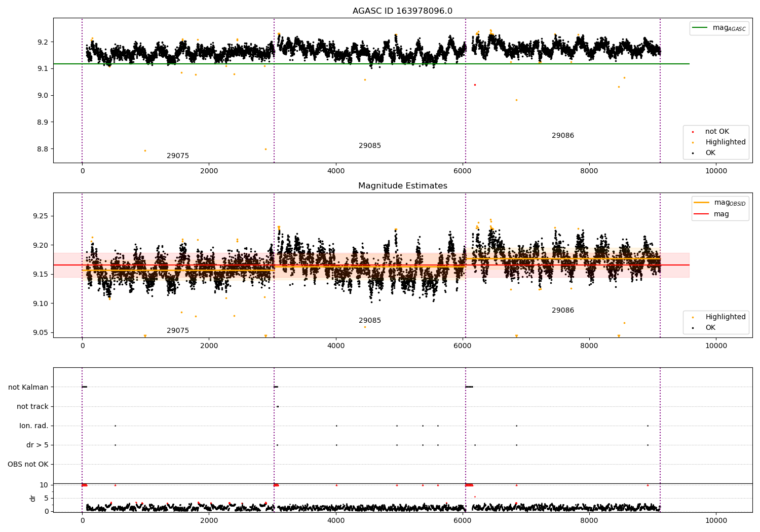
Task: Click the single red not-OK data point in the top plot
Action: tap(475, 85)
